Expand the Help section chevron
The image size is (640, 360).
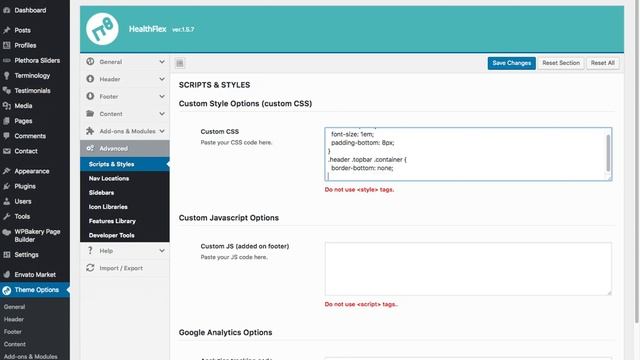tap(162, 251)
